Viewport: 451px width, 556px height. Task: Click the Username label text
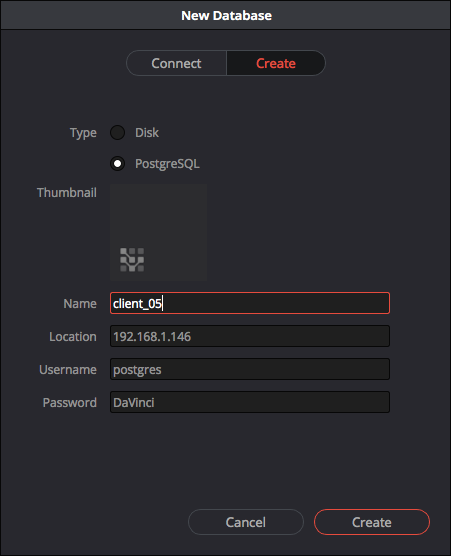pyautogui.click(x=68, y=369)
